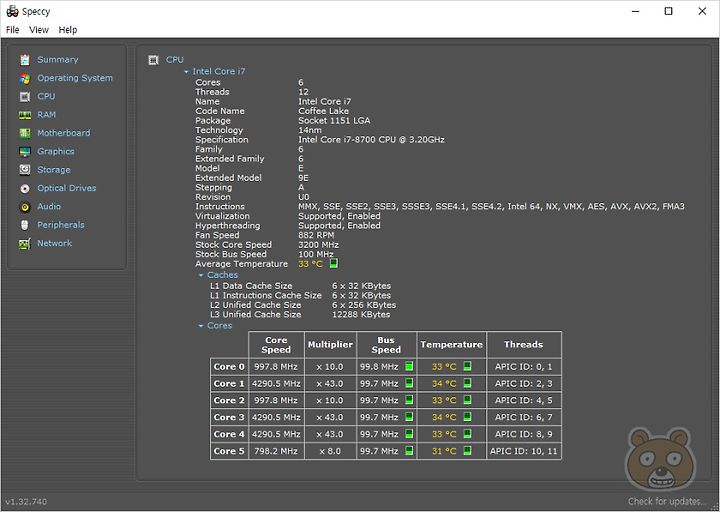
Task: Click the 'x 8.0' multiplier cell
Action: (330, 451)
